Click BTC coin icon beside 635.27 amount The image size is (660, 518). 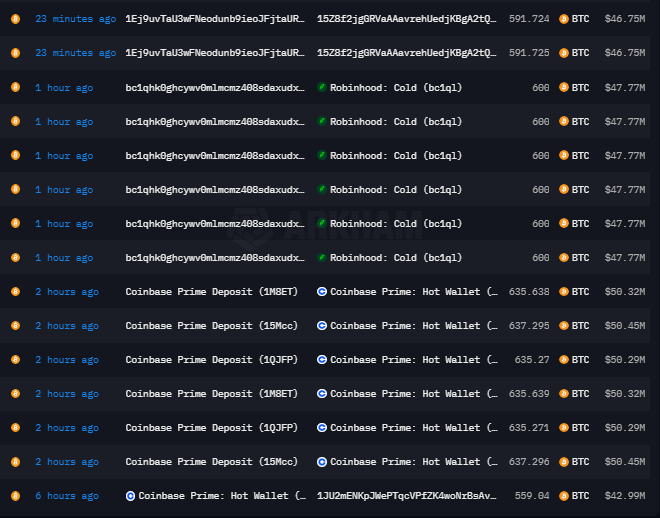(x=564, y=360)
